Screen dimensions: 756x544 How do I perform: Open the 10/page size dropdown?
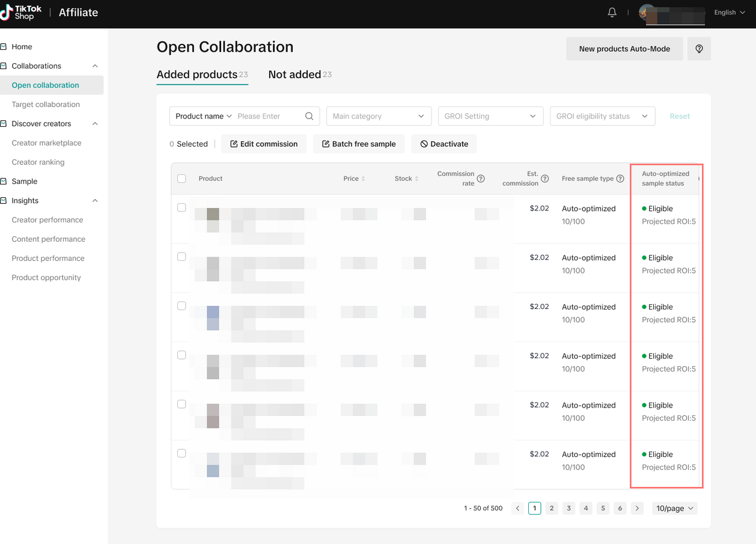tap(674, 508)
